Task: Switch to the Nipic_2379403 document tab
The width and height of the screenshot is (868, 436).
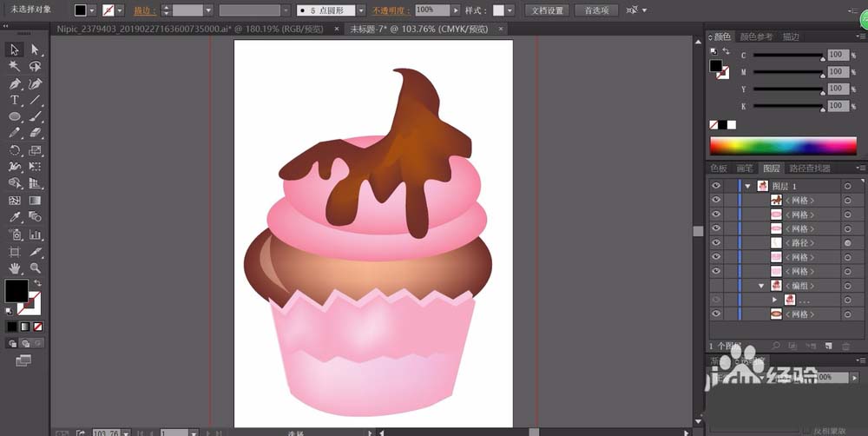Action: [190, 29]
